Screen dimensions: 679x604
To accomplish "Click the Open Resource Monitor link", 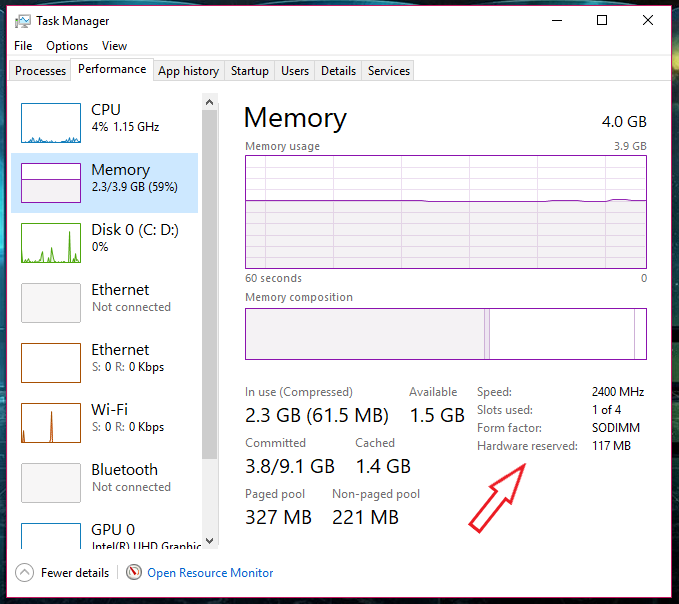I will coord(210,573).
